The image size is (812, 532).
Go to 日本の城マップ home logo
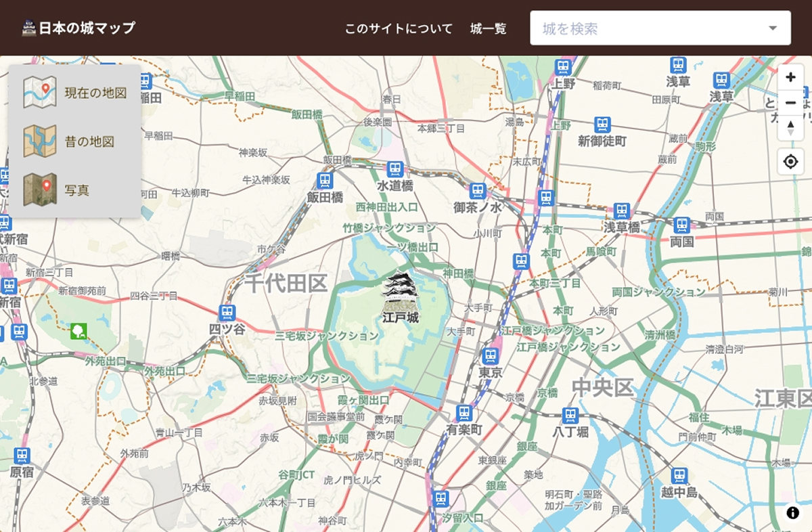tap(78, 28)
